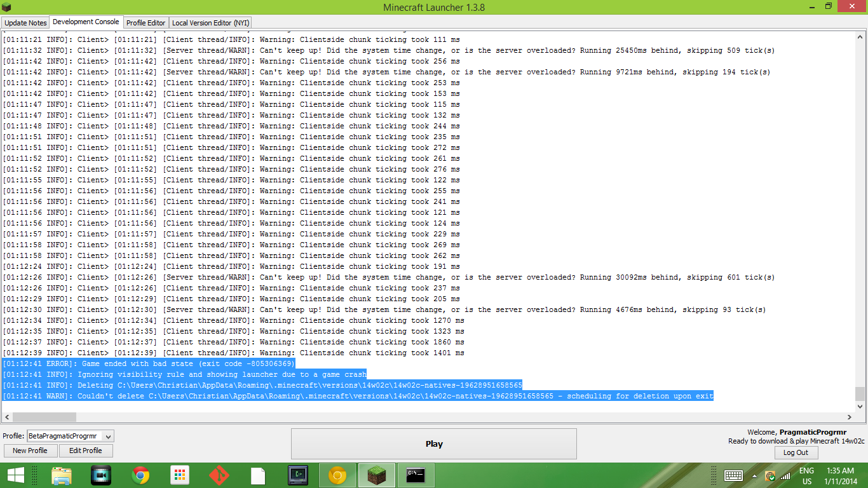
Task: Open the network signal tray icon
Action: tap(785, 475)
